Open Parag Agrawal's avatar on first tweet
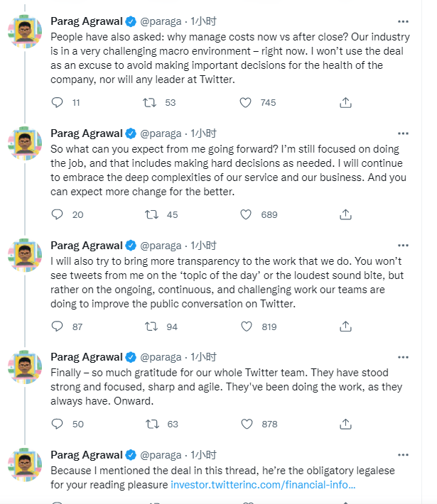 point(24,31)
